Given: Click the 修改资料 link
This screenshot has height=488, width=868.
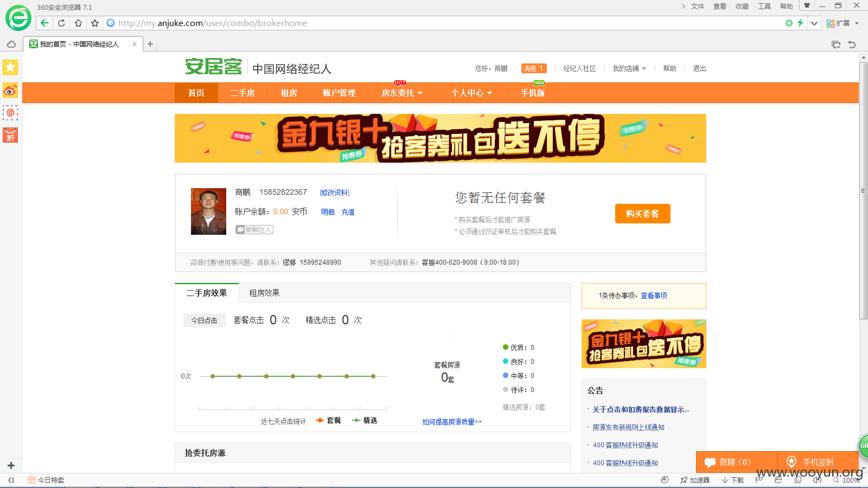Looking at the screenshot, I should click(x=335, y=192).
